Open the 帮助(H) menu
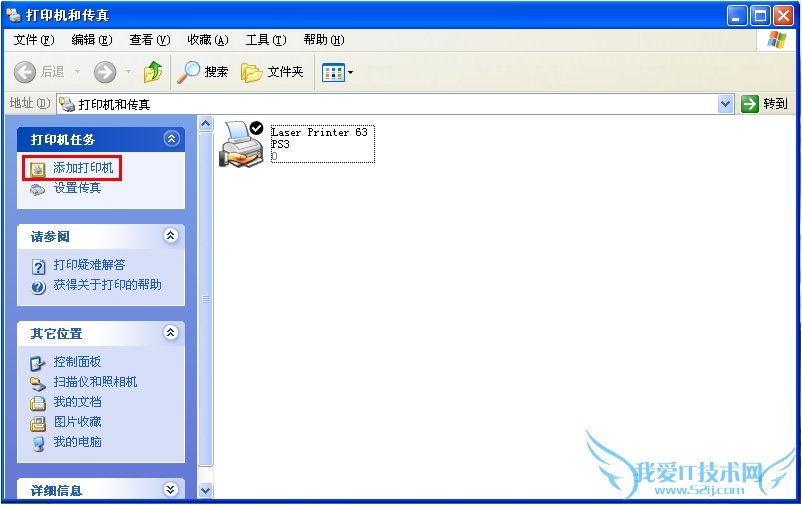 pos(324,40)
